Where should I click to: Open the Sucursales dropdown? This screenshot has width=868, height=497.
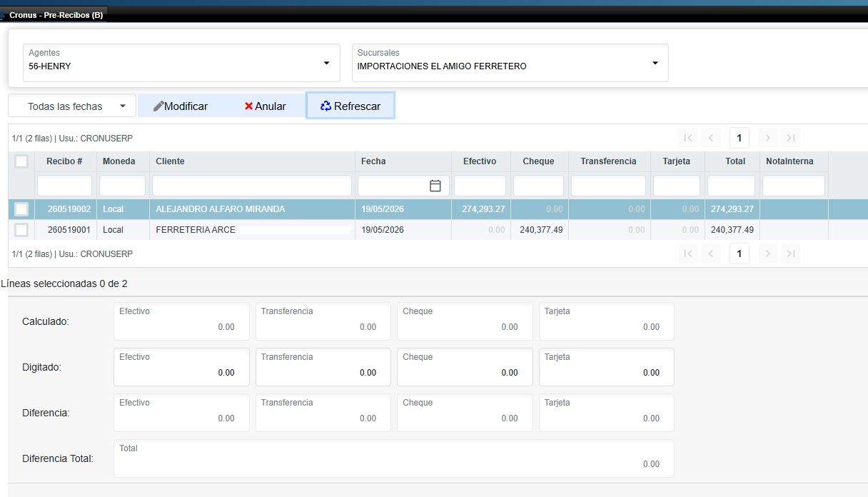(x=510, y=63)
